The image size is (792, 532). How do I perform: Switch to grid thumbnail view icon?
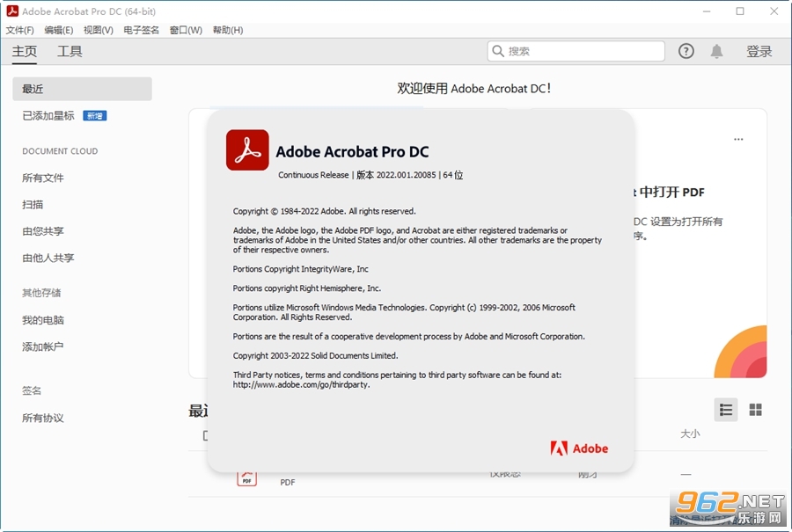(x=756, y=410)
